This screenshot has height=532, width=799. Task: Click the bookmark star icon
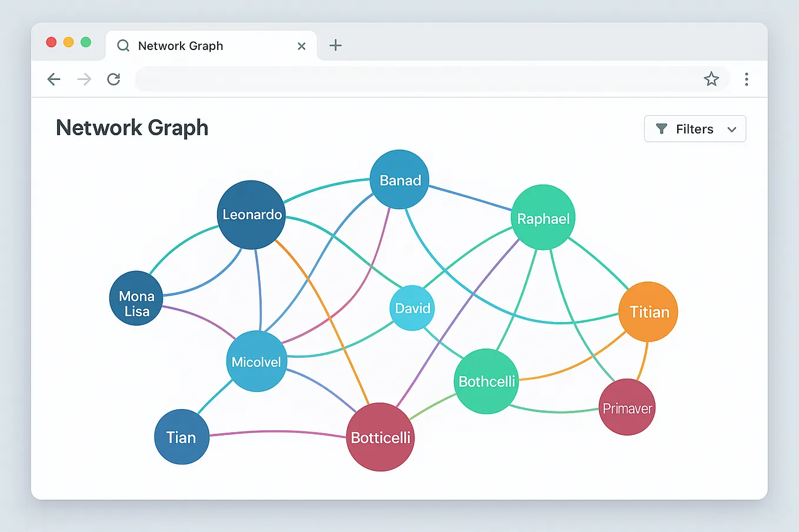click(x=711, y=79)
